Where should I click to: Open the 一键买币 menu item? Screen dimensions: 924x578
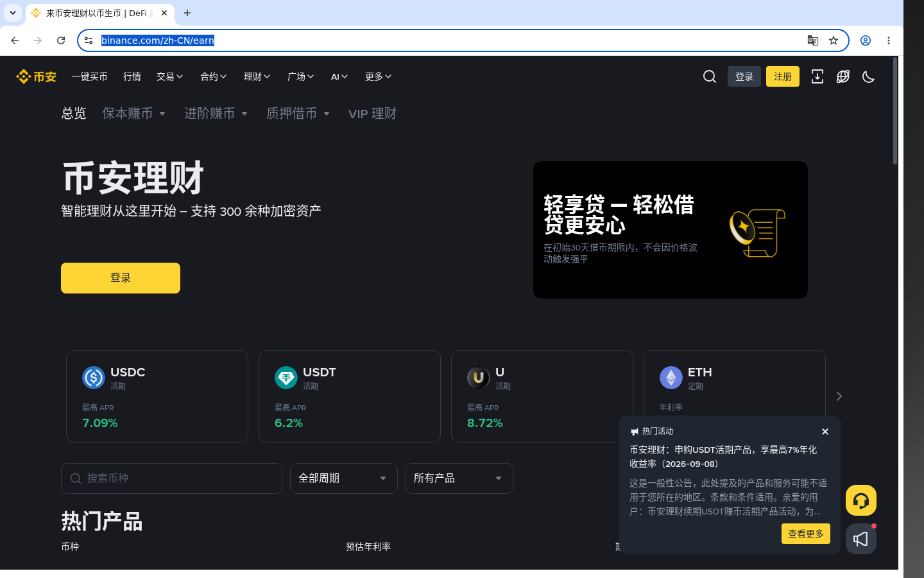[90, 76]
